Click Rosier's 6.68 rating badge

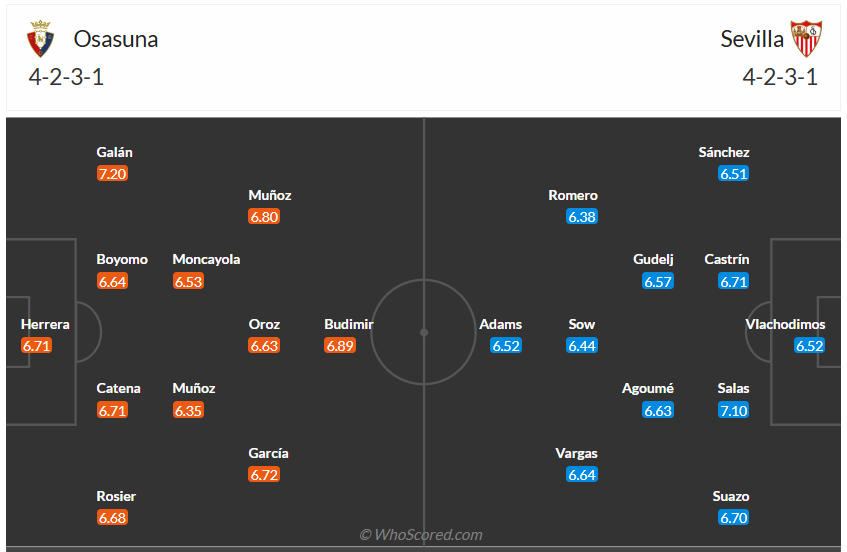pos(113,518)
